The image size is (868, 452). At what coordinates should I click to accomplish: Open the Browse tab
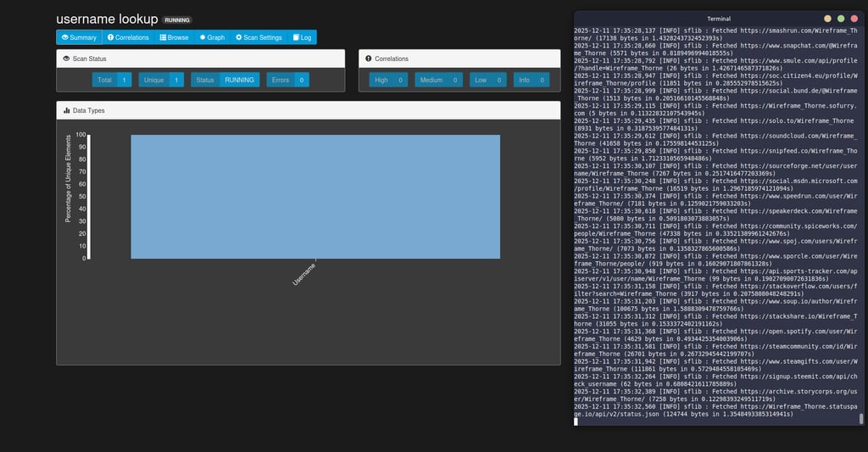174,37
